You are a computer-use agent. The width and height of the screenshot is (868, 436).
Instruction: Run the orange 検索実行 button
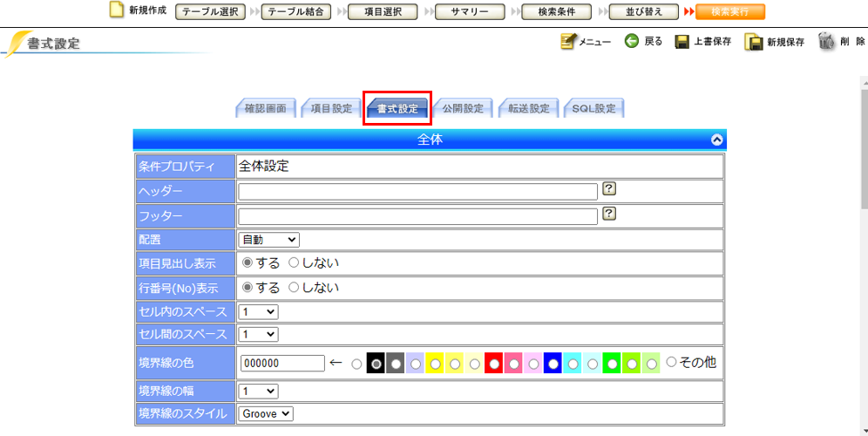click(730, 11)
